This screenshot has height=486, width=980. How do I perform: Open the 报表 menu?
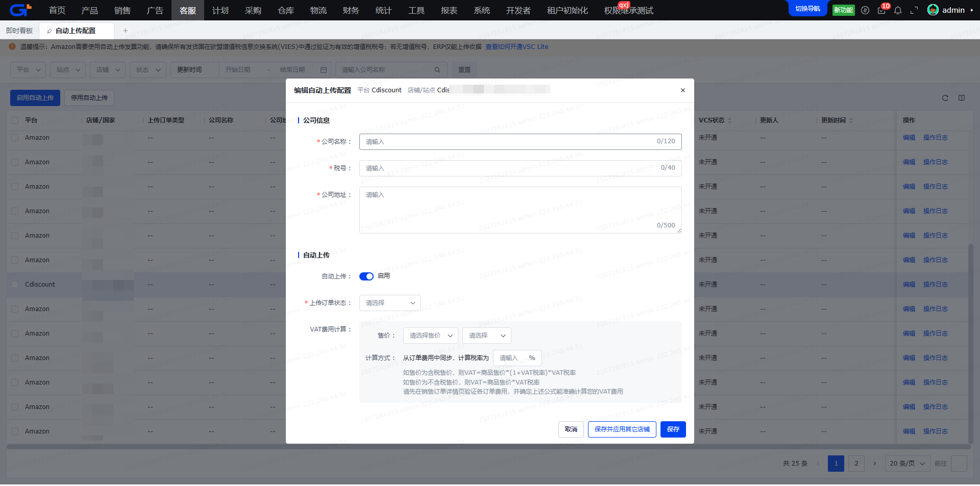coord(449,10)
